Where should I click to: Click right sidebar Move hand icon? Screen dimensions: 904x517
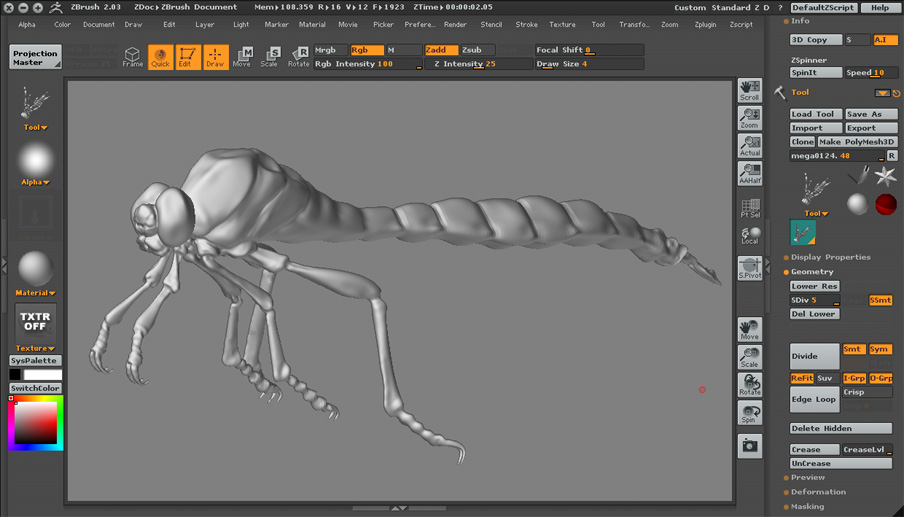point(749,330)
